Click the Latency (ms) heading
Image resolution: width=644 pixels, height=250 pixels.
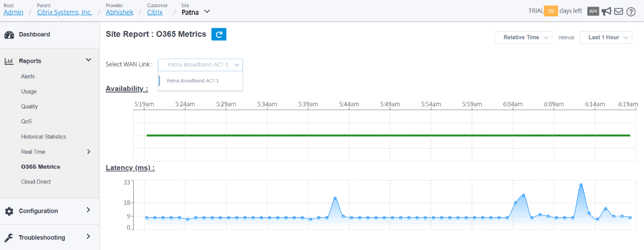[x=130, y=168]
